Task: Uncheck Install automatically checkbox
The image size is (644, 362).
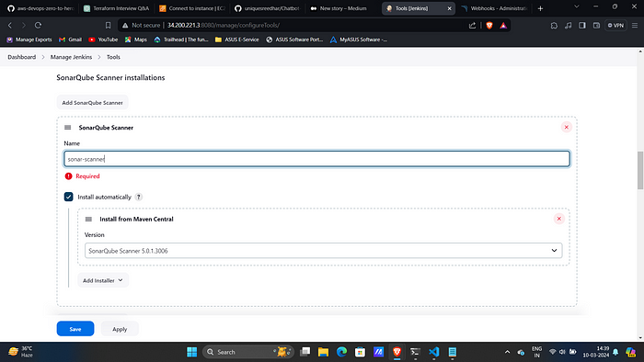Action: pos(69,197)
